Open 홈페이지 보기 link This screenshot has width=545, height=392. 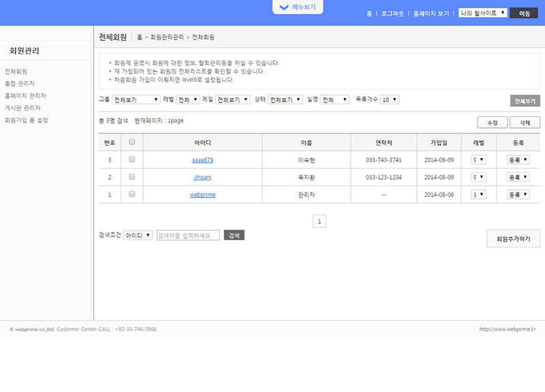tap(431, 14)
